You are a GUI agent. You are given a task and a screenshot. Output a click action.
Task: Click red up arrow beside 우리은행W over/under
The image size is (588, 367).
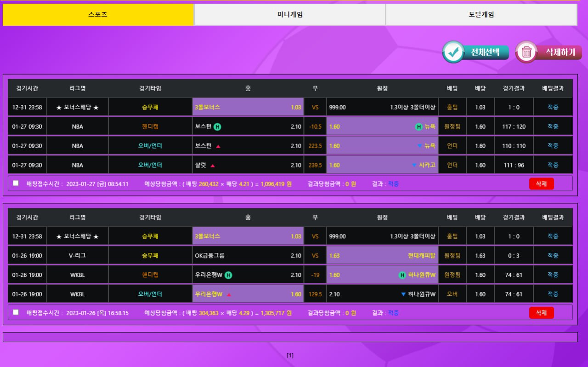[229, 295]
